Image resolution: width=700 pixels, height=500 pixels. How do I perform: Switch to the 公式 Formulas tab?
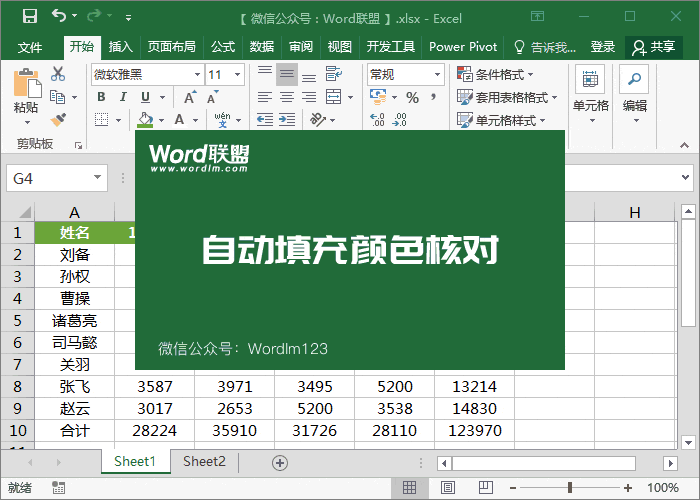tap(223, 46)
